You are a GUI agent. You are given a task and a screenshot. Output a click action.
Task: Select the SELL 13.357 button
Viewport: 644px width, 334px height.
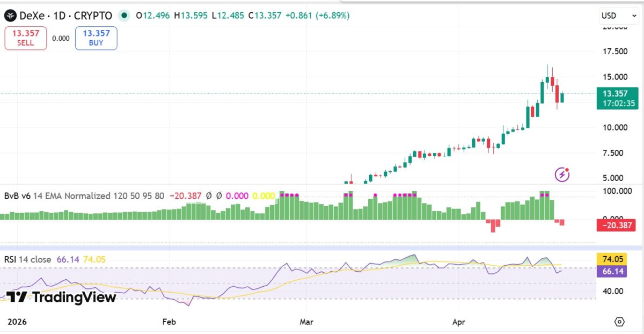(x=25, y=38)
